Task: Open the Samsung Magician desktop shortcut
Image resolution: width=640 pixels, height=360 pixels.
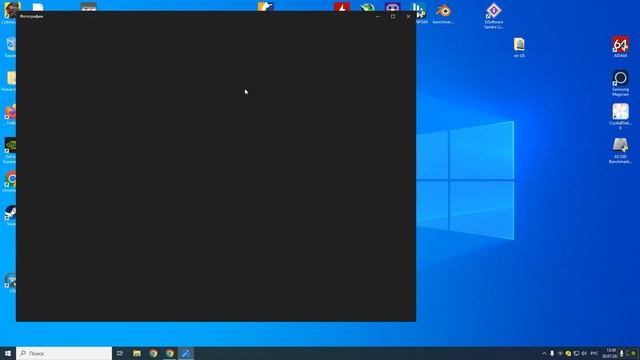Action: (620, 83)
